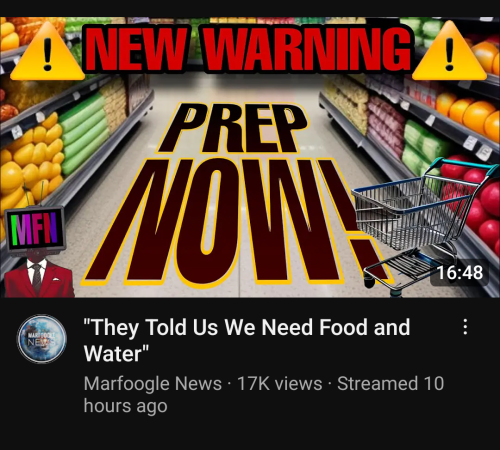500x450 pixels.
Task: Open video "They Told Us We Need Food"
Action: tap(247, 340)
